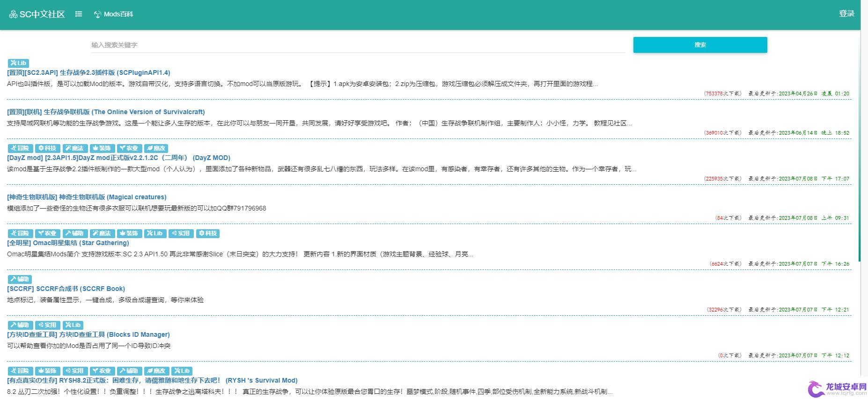Click 冒险 tag on DayZ MOD entry
The image size is (868, 399).
20,148
